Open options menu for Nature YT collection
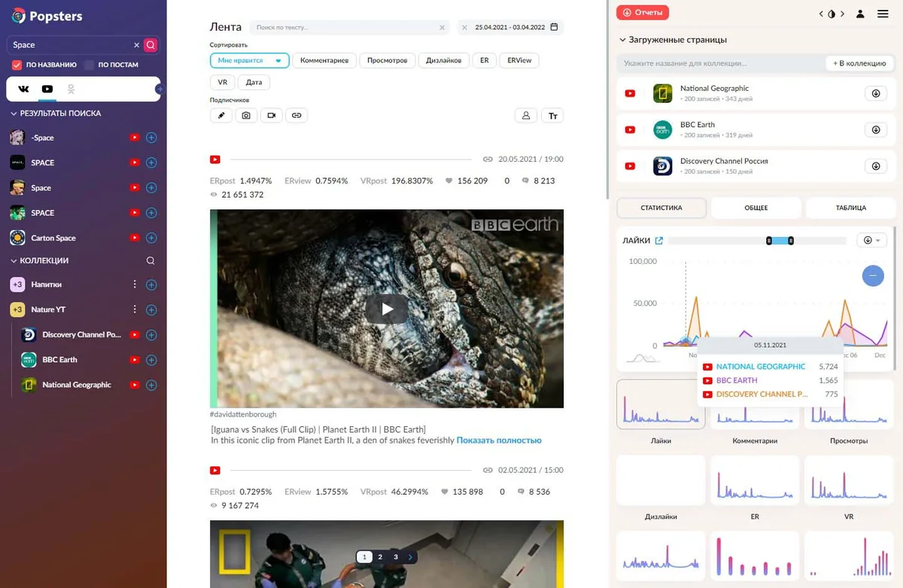The image size is (903, 588). click(x=135, y=310)
